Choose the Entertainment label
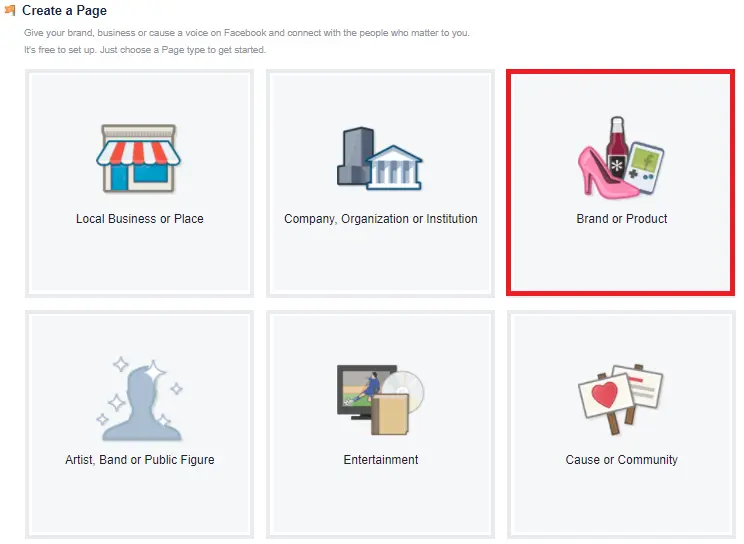The width and height of the screenshot is (744, 544). click(x=381, y=460)
